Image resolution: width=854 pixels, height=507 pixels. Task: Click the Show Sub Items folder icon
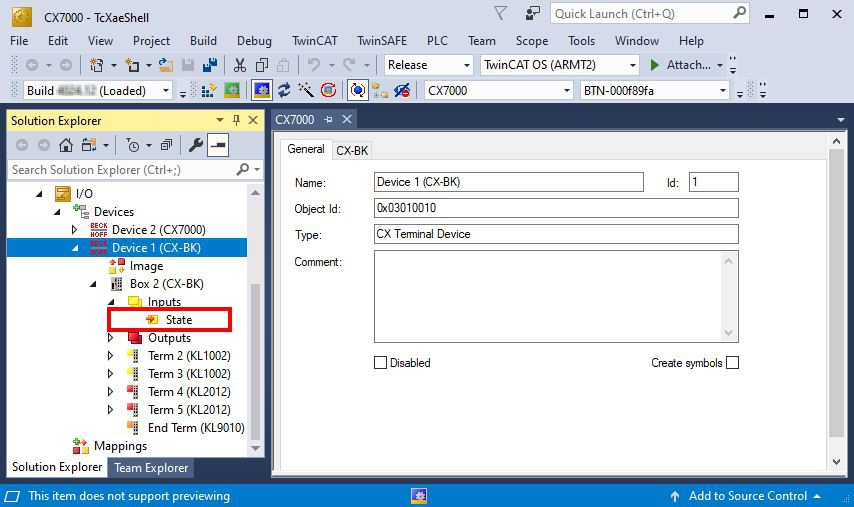point(380,90)
